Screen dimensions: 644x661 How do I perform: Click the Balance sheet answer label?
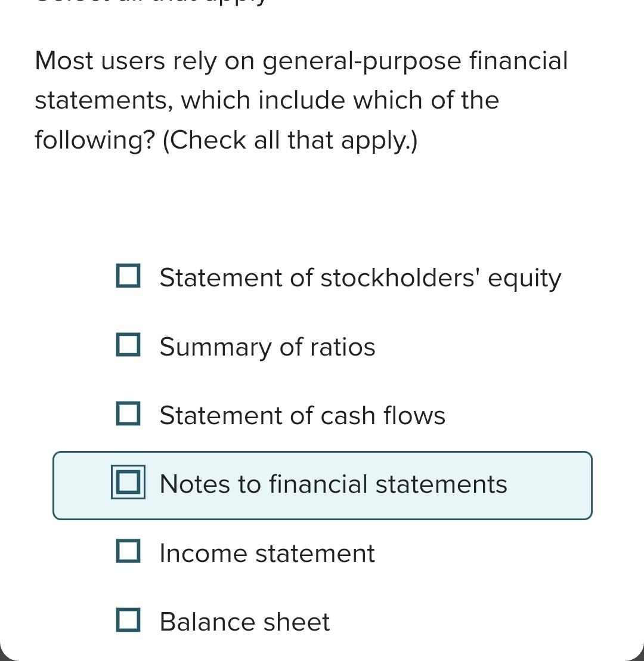pyautogui.click(x=244, y=622)
